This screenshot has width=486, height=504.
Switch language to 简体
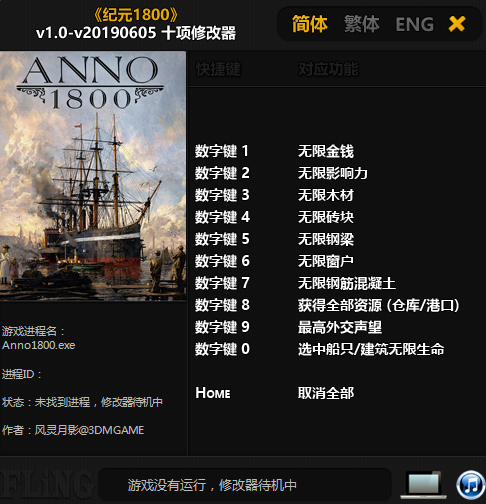pos(310,24)
